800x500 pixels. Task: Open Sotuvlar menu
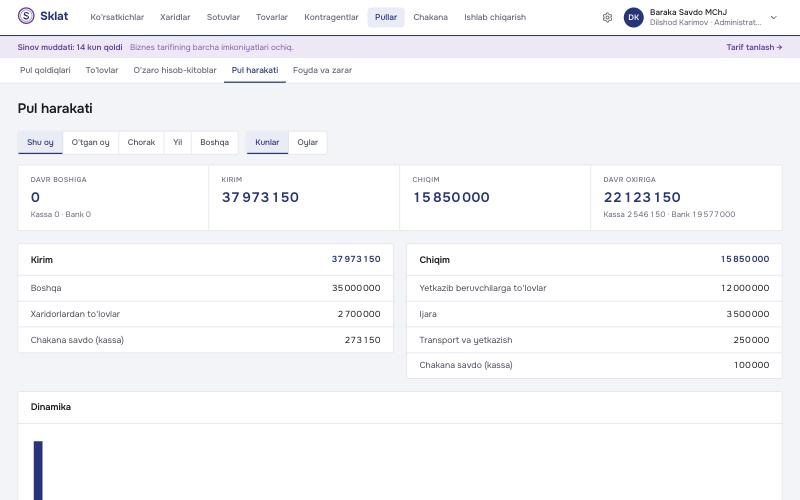point(223,17)
